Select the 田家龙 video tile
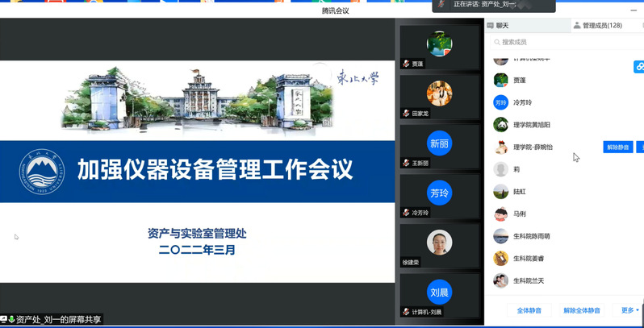644x328 pixels. point(440,97)
